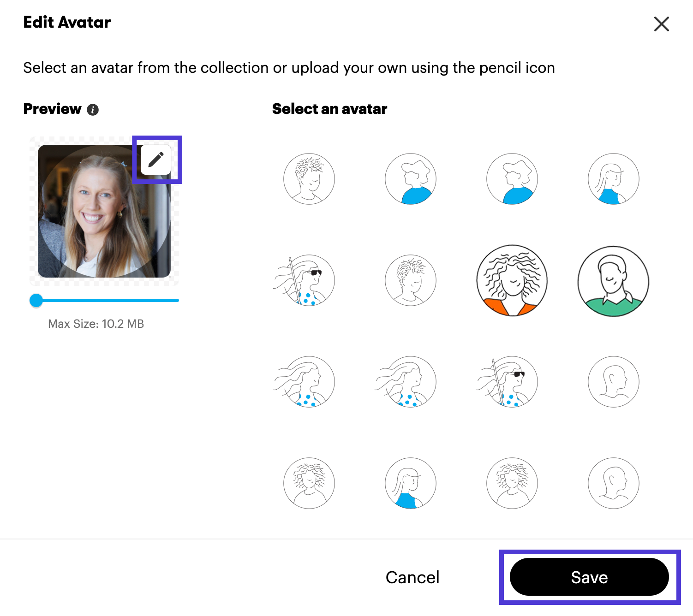
Task: Select first front-facing curly avatar in bottom row
Action: pyautogui.click(x=309, y=483)
